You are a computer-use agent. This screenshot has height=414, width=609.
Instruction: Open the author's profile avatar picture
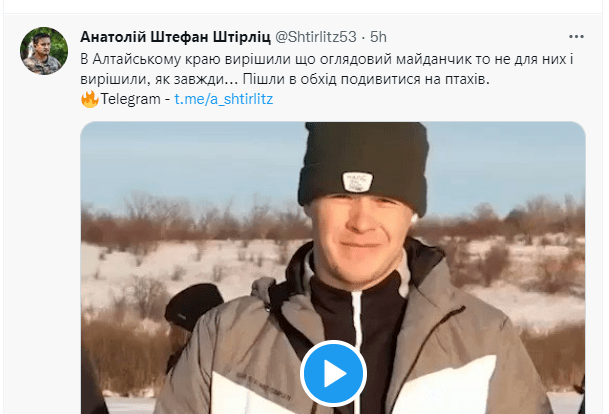44,51
